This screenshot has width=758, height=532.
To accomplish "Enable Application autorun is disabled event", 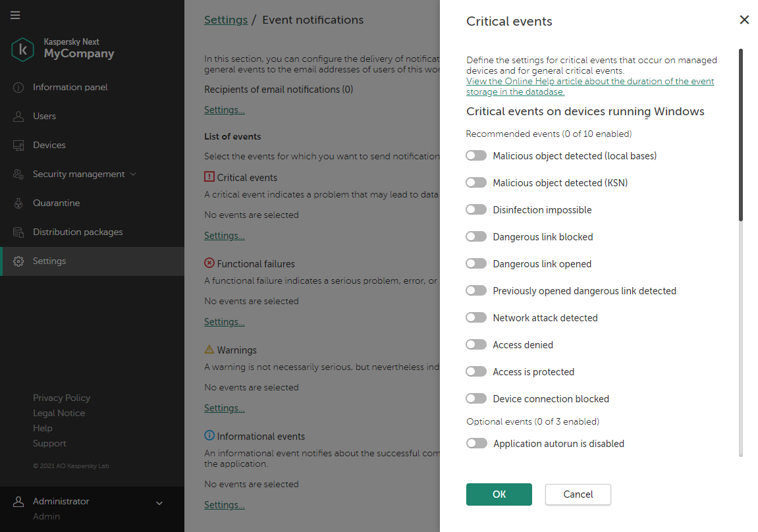I will 476,443.
